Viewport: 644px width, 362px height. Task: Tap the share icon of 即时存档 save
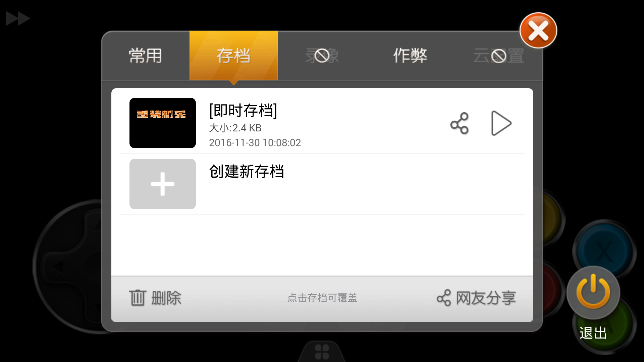pyautogui.click(x=459, y=123)
